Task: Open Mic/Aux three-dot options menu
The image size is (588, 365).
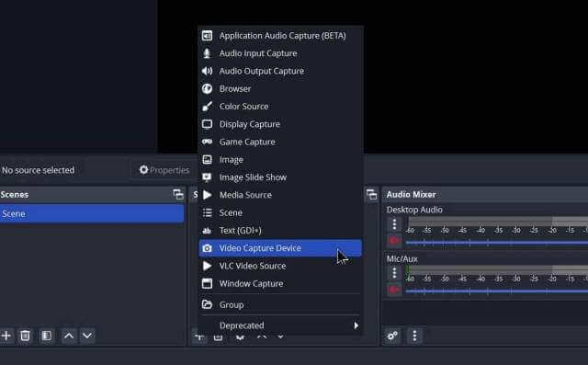Action: pyautogui.click(x=394, y=273)
